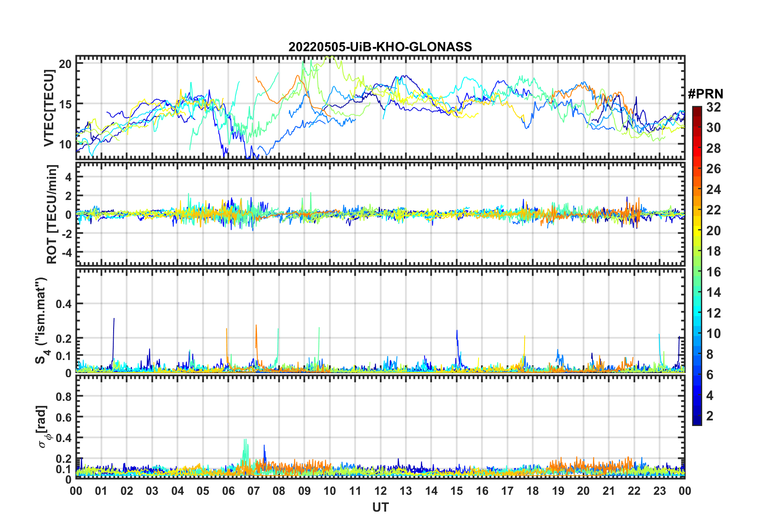
Task: Click tick label 17 on UT axis
Action: (x=507, y=491)
